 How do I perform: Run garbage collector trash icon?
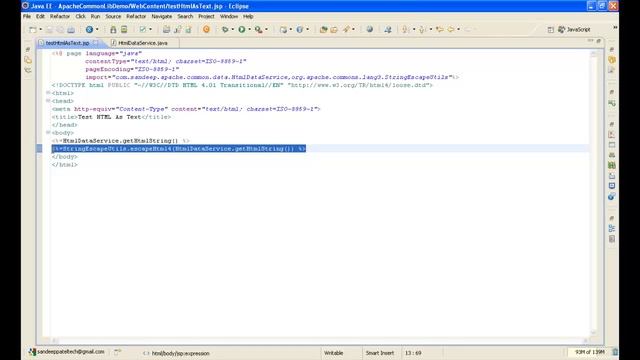coord(615,352)
